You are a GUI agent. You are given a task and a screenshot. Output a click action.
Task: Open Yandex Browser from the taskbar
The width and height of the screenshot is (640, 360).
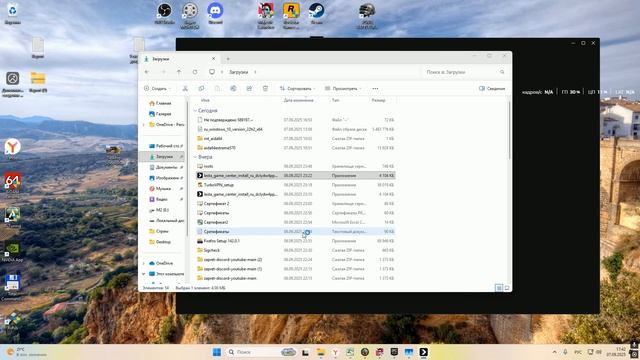pyautogui.click(x=335, y=352)
